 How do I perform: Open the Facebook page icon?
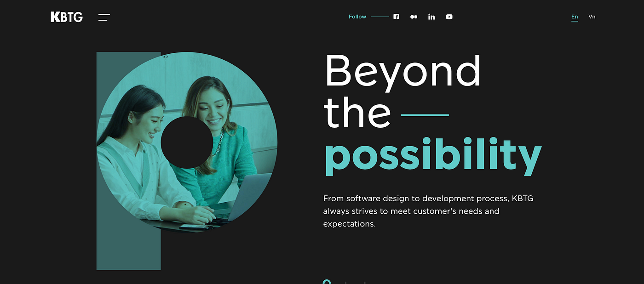[x=396, y=17]
